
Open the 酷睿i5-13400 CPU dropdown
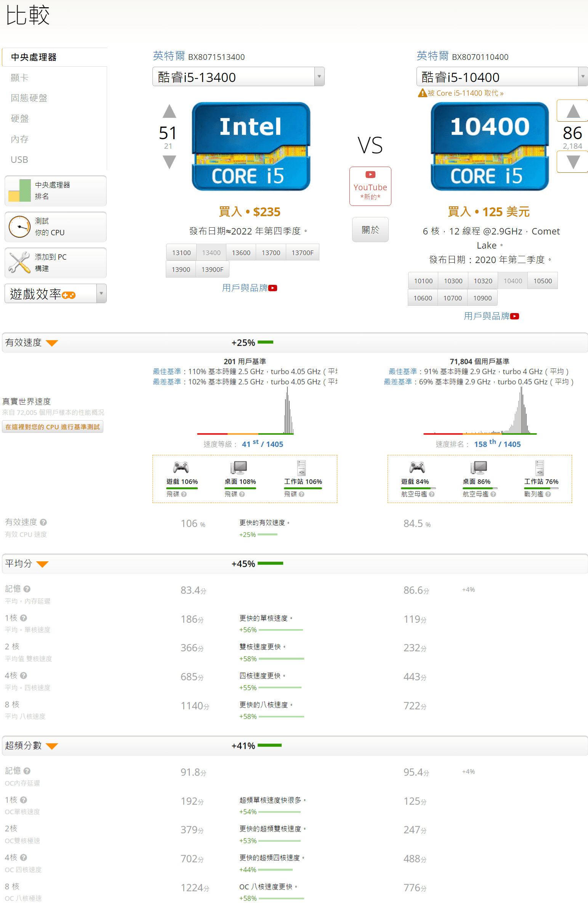pyautogui.click(x=238, y=77)
